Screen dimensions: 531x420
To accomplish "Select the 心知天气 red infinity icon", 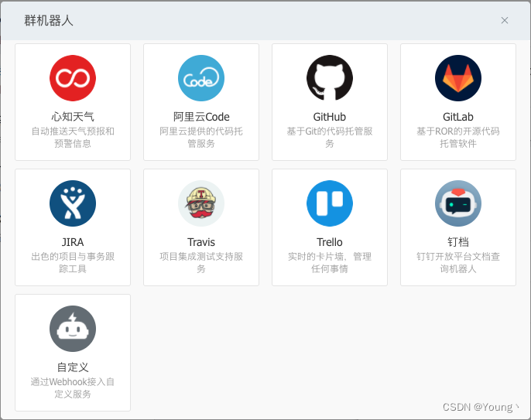I will 73,78.
